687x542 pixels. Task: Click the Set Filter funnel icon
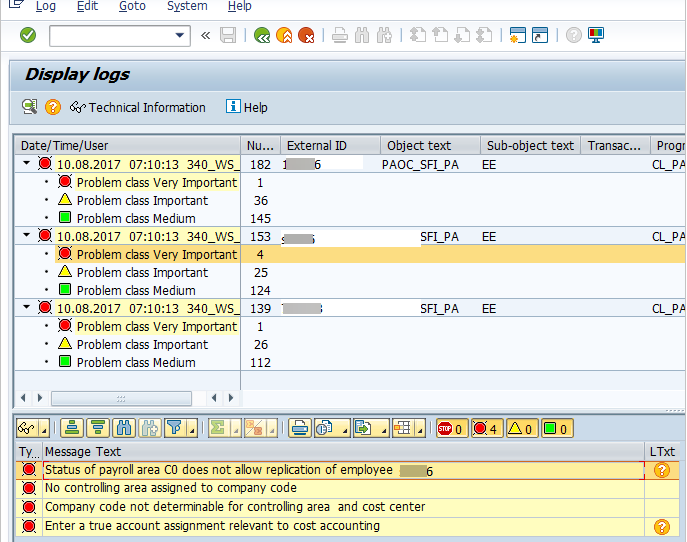click(175, 428)
